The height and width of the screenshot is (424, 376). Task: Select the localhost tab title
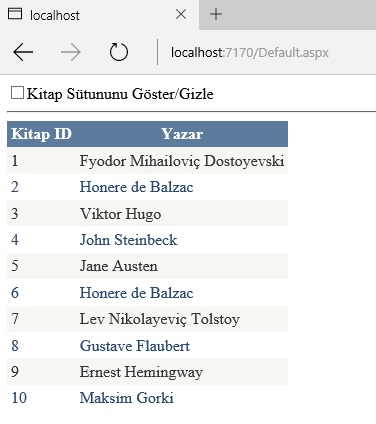[x=55, y=15]
